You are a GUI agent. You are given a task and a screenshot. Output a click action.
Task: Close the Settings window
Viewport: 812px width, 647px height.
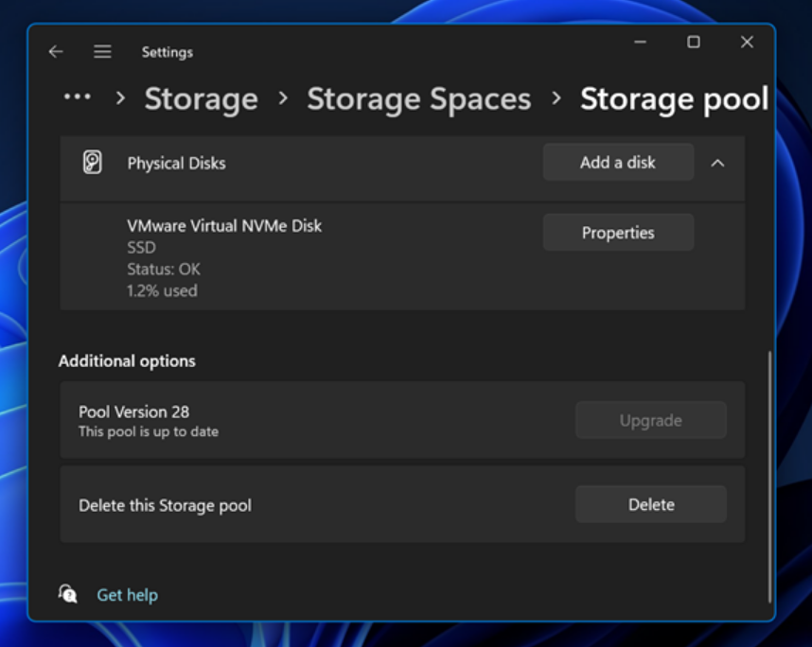tap(747, 42)
